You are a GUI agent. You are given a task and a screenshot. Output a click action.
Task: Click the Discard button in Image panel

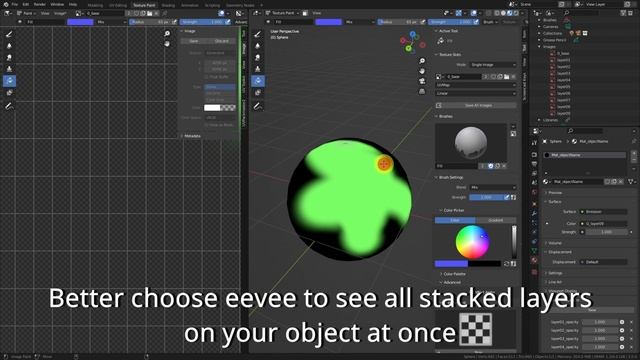tap(222, 41)
